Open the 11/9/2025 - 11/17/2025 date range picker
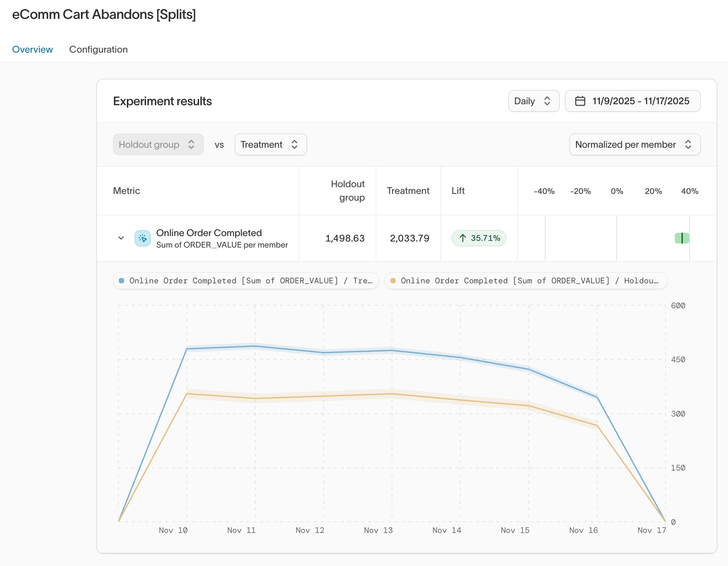Screen dimensions: 728x566 click(633, 101)
